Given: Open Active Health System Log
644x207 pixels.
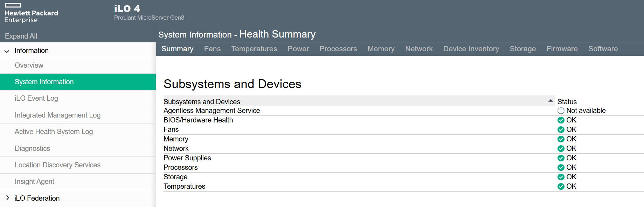Looking at the screenshot, I should point(54,132).
